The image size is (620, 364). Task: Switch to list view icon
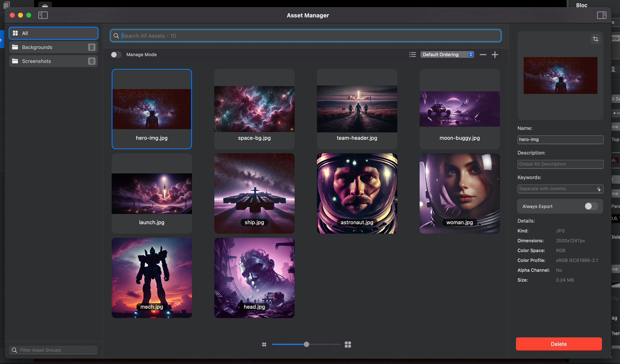coord(412,55)
